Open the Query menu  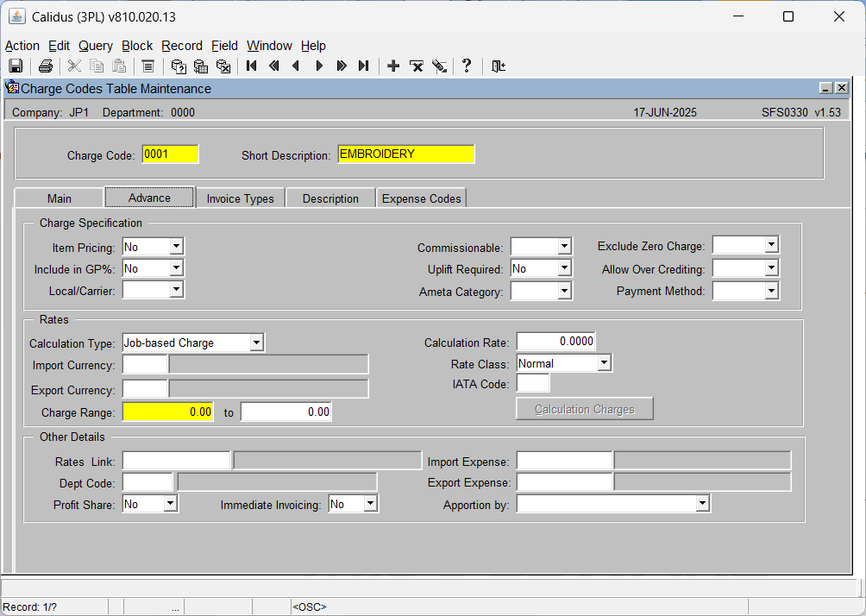coord(96,46)
